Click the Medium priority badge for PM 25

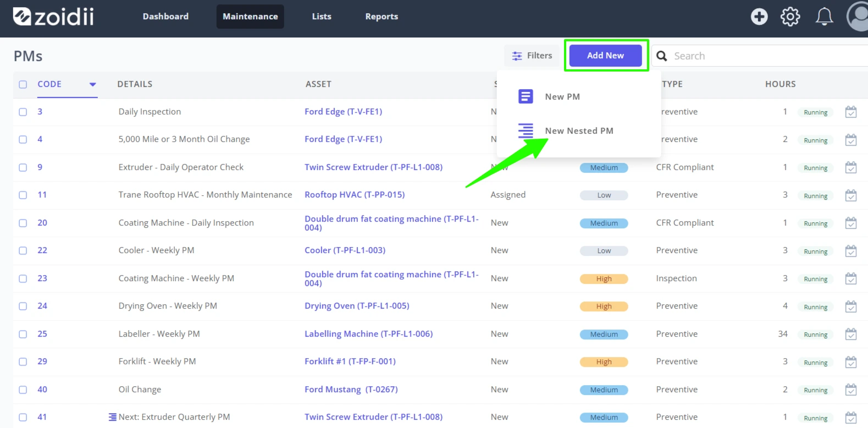click(604, 334)
